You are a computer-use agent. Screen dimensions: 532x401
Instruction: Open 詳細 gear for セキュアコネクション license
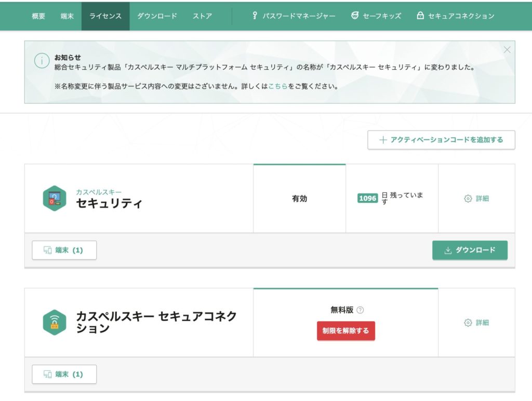476,322
